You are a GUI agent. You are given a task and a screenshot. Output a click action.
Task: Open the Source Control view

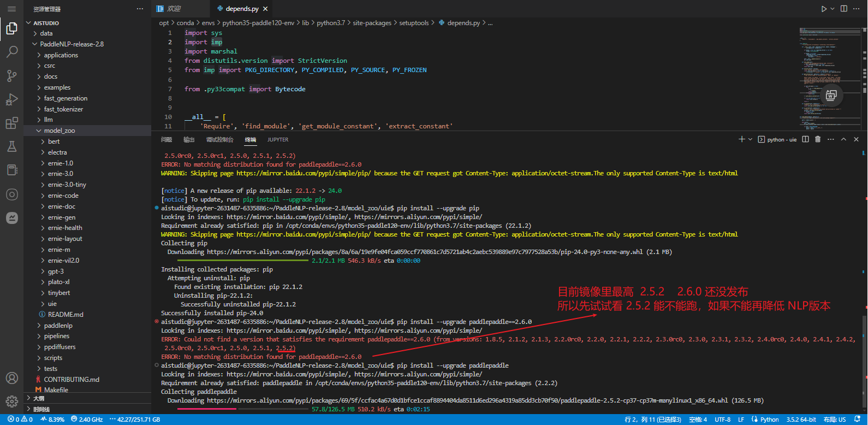11,75
